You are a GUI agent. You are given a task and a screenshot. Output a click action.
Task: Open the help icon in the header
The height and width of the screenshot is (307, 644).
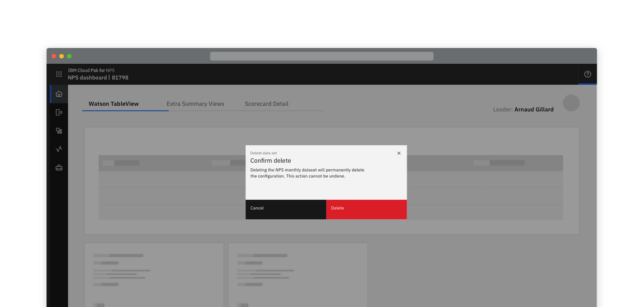point(587,74)
